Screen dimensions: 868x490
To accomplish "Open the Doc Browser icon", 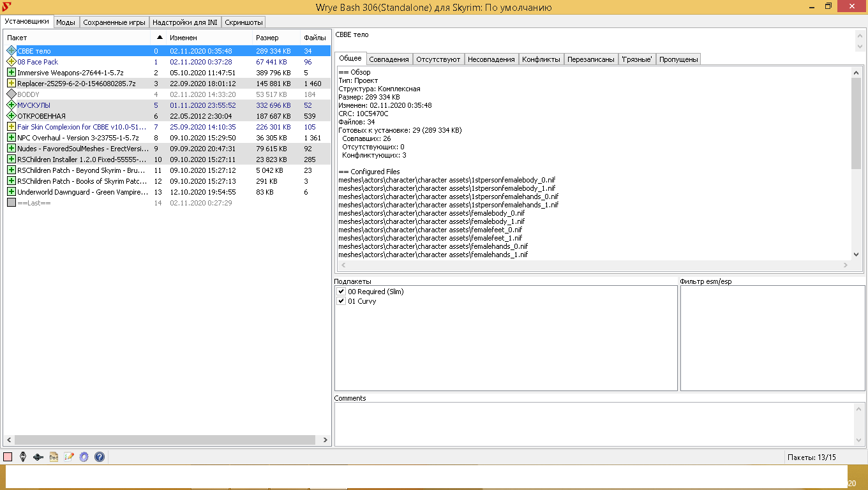I will point(54,457).
